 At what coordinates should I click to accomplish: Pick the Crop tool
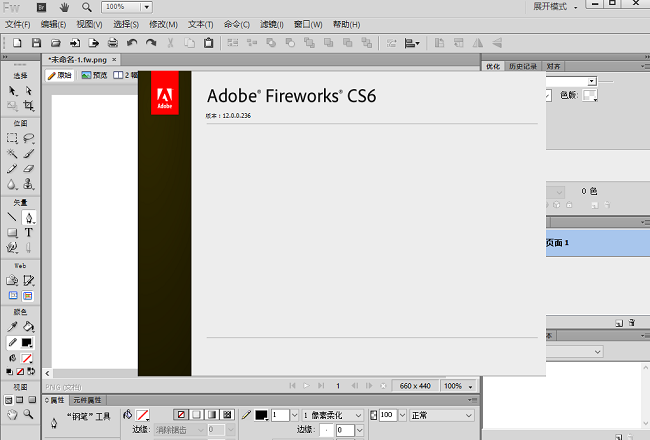point(29,105)
